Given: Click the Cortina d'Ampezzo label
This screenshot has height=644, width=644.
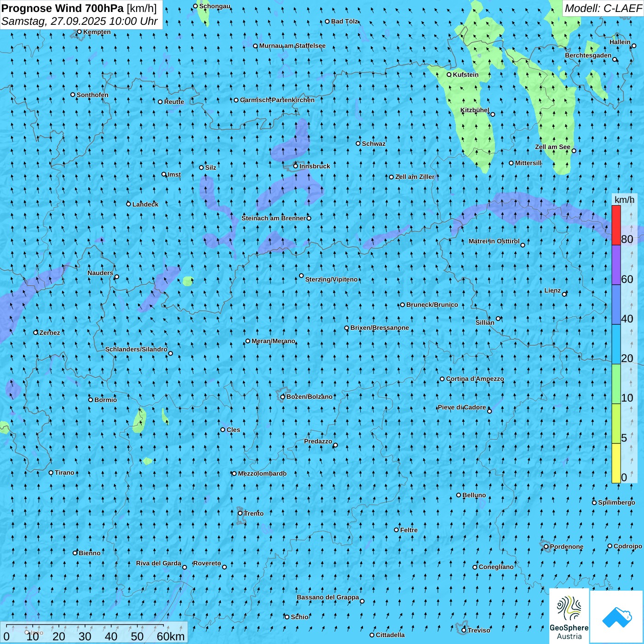Looking at the screenshot, I should pyautogui.click(x=475, y=379).
